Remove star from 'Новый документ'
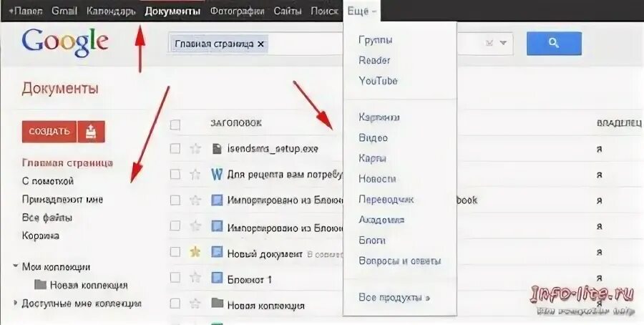The height and width of the screenshot is (325, 644). click(195, 252)
